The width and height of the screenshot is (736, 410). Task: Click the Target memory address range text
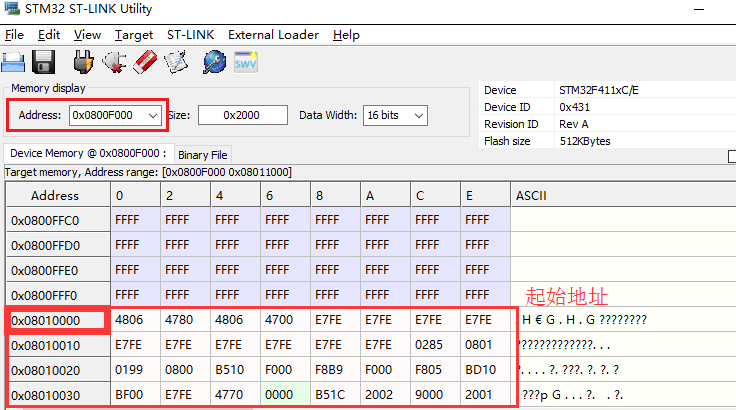click(148, 172)
